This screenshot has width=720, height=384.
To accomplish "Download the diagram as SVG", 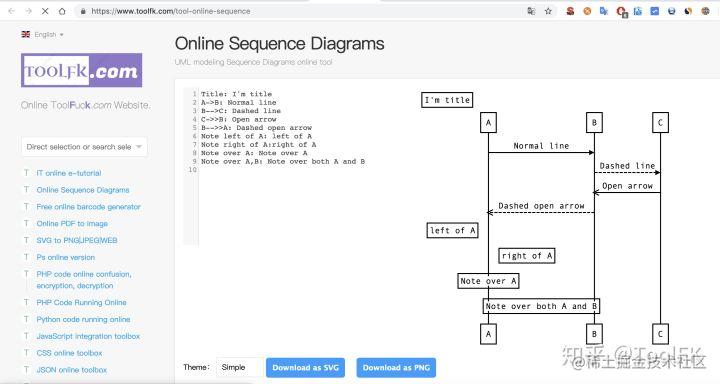I will pyautogui.click(x=305, y=367).
